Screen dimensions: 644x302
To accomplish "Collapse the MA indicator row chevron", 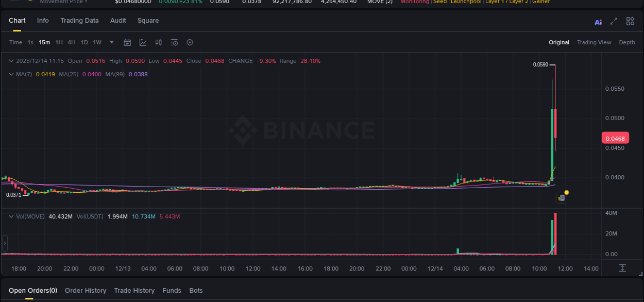I will [x=10, y=74].
